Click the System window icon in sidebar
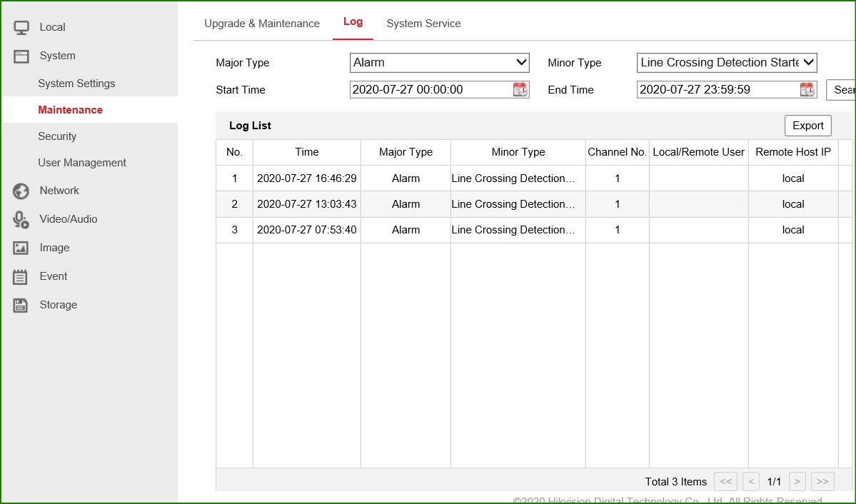This screenshot has height=504, width=856. [x=21, y=56]
